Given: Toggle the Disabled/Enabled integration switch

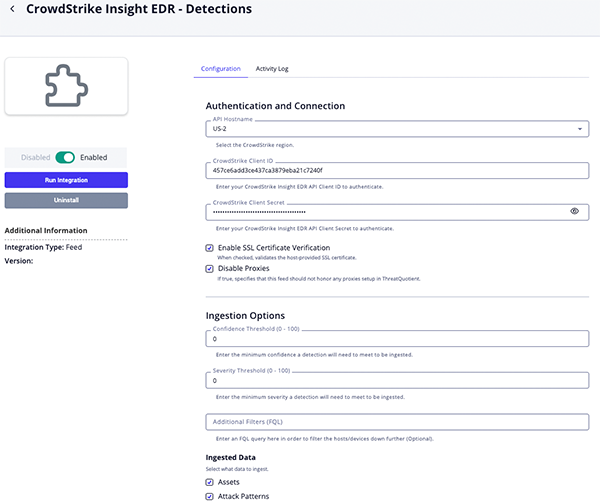Looking at the screenshot, I should point(65,157).
